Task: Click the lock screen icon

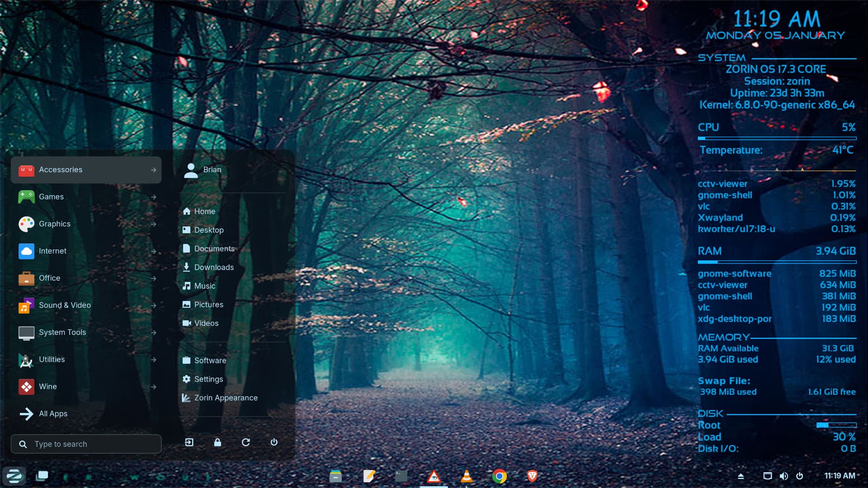Action: [x=217, y=442]
